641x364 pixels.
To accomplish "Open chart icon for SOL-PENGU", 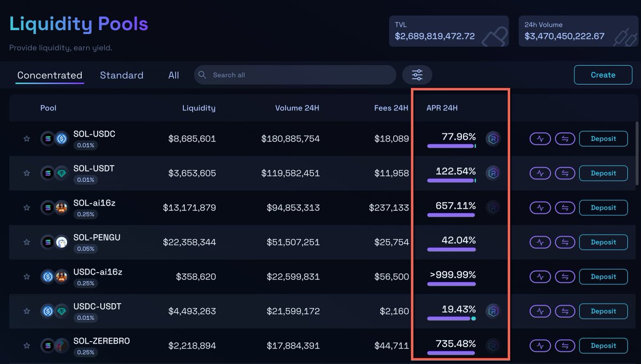I will (x=540, y=242).
